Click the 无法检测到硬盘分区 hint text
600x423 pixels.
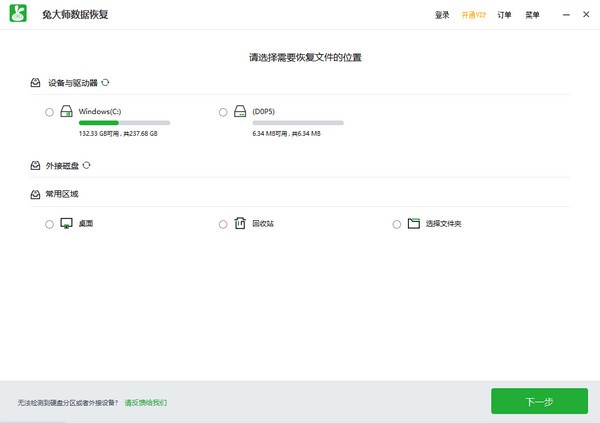pyautogui.click(x=68, y=402)
